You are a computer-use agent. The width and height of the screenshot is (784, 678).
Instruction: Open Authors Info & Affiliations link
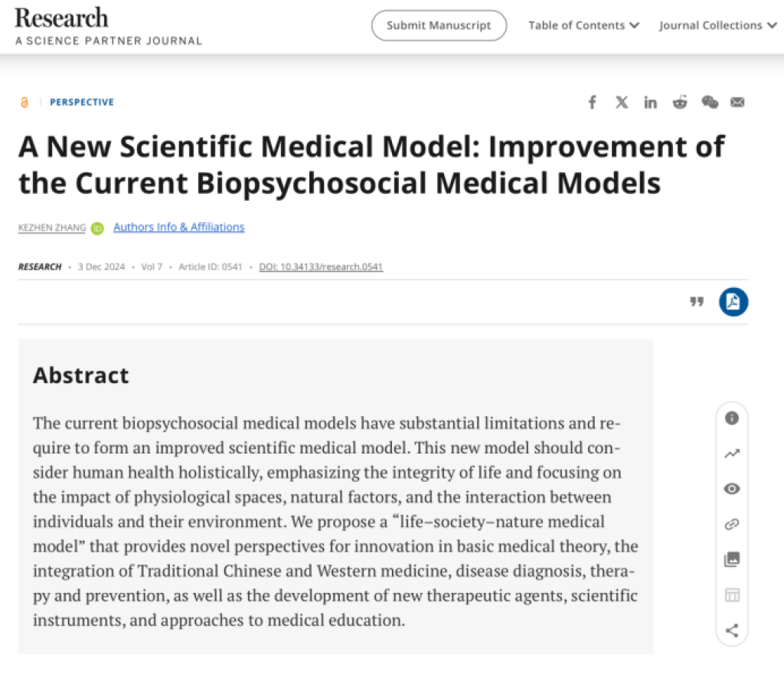pyautogui.click(x=179, y=228)
